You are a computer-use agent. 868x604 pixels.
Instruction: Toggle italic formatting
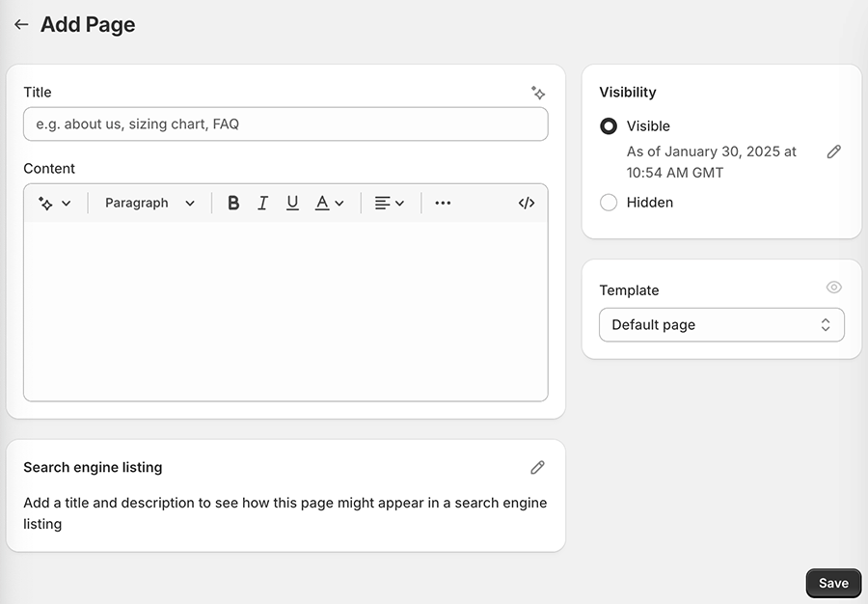tap(263, 204)
